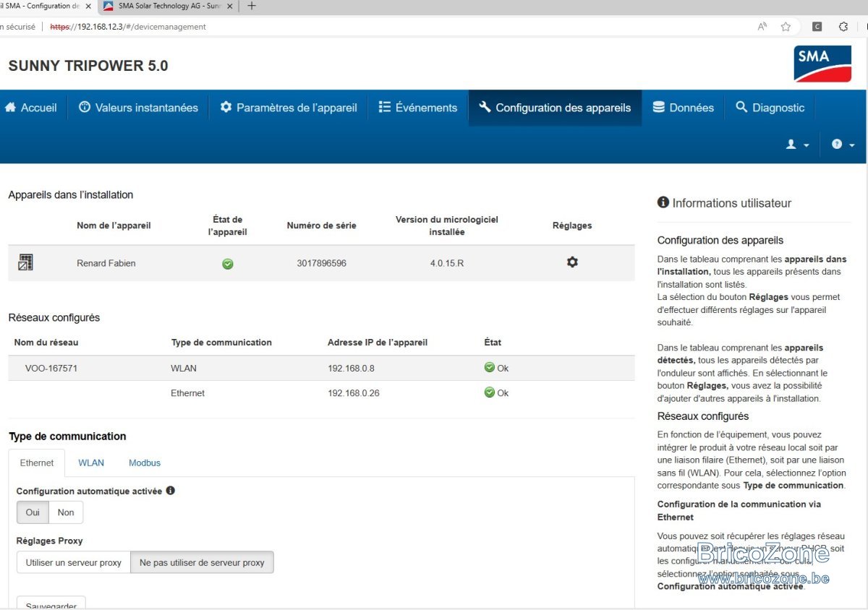The height and width of the screenshot is (610, 868).
Task: Close the SMA Configuration browser tab
Action: pos(88,6)
